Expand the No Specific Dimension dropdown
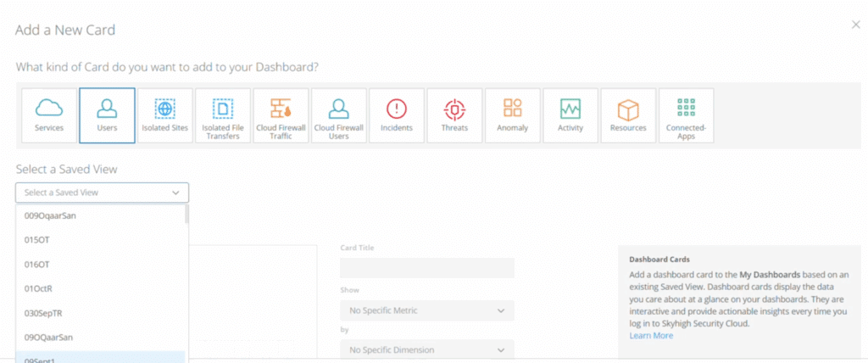This screenshot has width=868, height=363. pyautogui.click(x=426, y=349)
